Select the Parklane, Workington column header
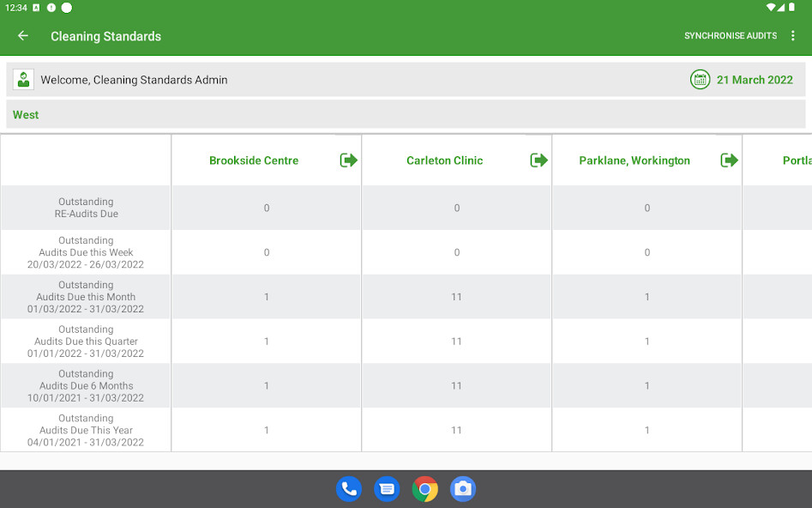Screen dimensions: 812x508 634,160
